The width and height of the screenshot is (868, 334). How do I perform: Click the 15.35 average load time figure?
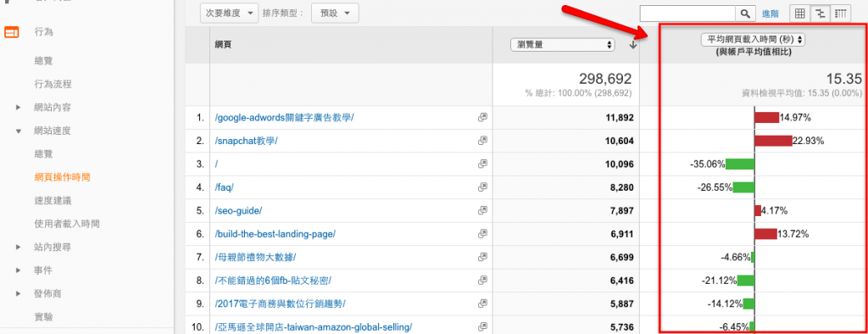point(843,78)
